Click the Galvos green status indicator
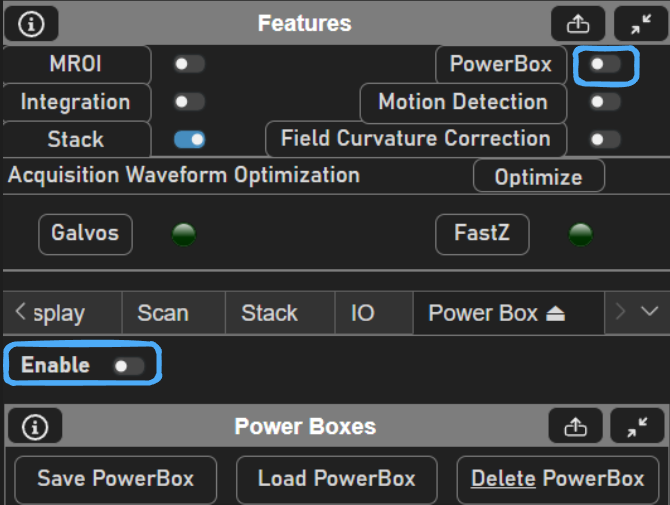 click(x=183, y=235)
